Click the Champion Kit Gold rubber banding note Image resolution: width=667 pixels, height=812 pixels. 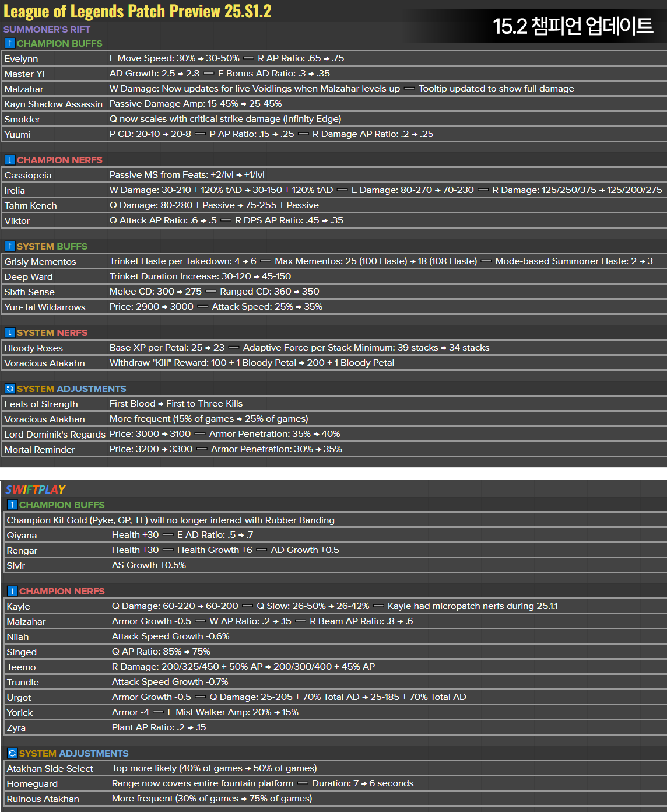click(171, 520)
